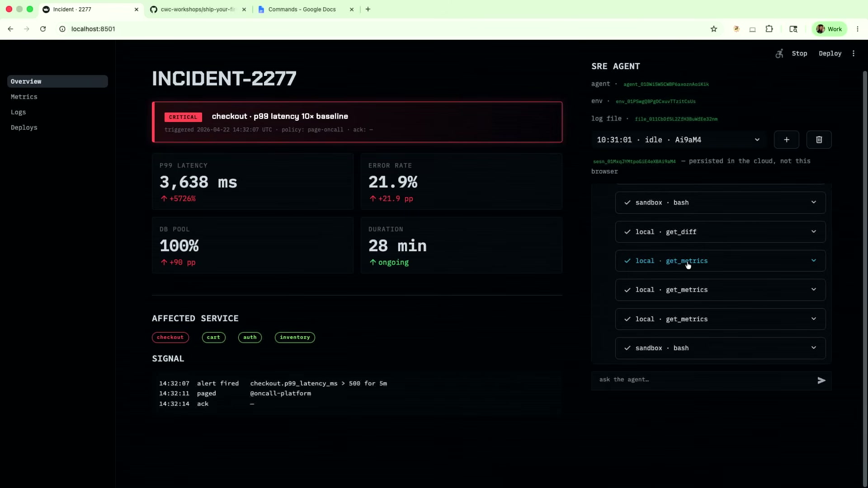This screenshot has height=488, width=868.
Task: Open the session dropdown 10:31:01 idle Ai9aM4
Action: pos(678,140)
